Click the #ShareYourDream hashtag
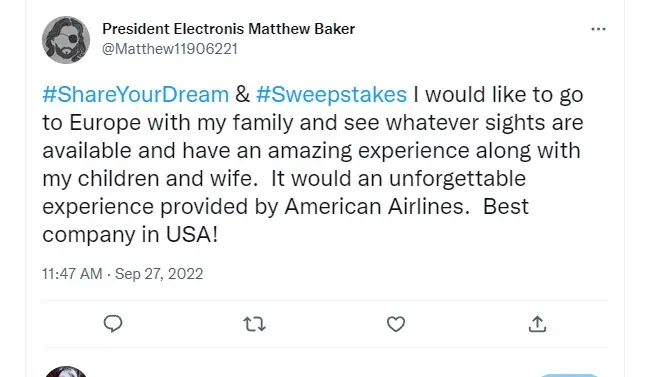This screenshot has width=654, height=377. pos(136,94)
